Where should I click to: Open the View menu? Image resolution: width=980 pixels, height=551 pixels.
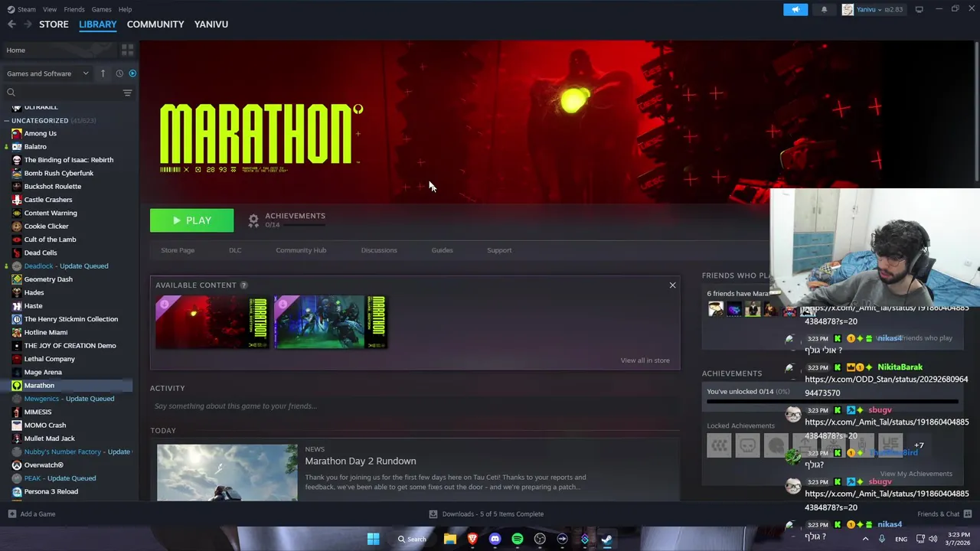coord(50,9)
